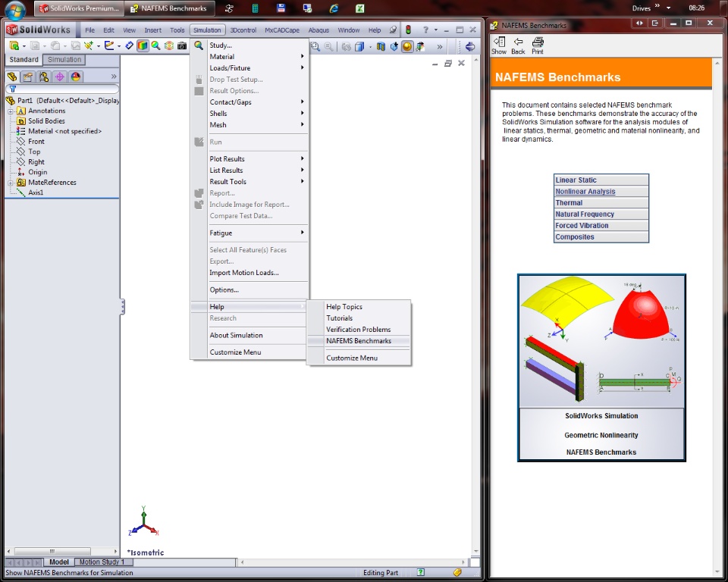728x582 pixels.
Task: Open the File menu
Action: [89, 30]
